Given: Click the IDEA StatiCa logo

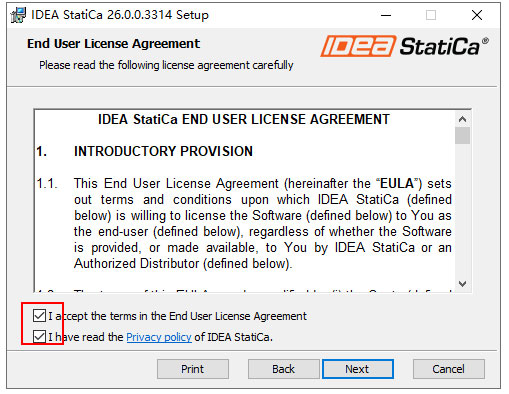Looking at the screenshot, I should (405, 46).
